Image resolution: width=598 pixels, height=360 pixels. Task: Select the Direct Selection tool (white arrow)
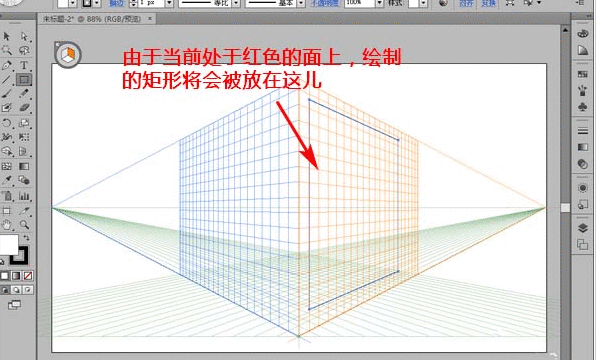coord(24,36)
